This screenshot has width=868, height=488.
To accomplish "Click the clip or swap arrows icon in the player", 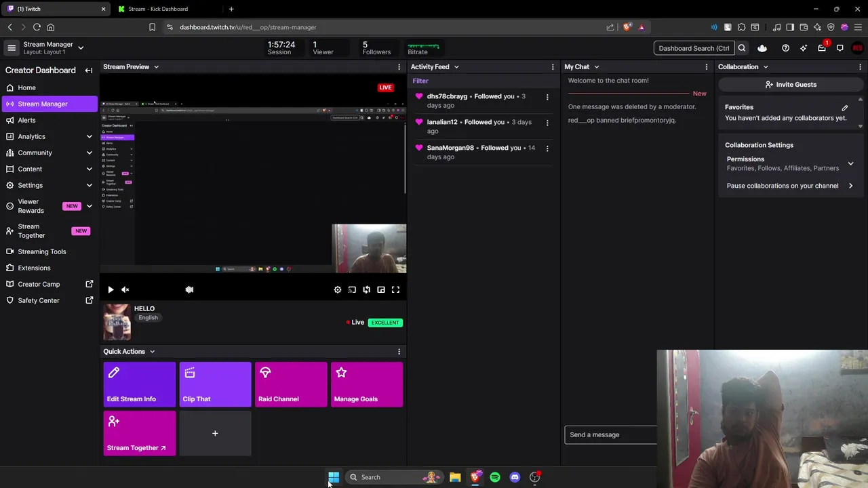I will pyautogui.click(x=366, y=289).
